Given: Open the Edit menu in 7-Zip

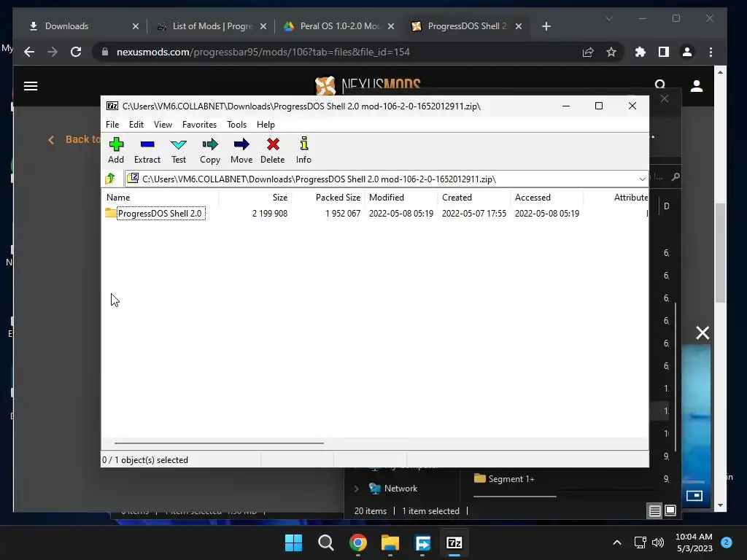Looking at the screenshot, I should point(136,124).
